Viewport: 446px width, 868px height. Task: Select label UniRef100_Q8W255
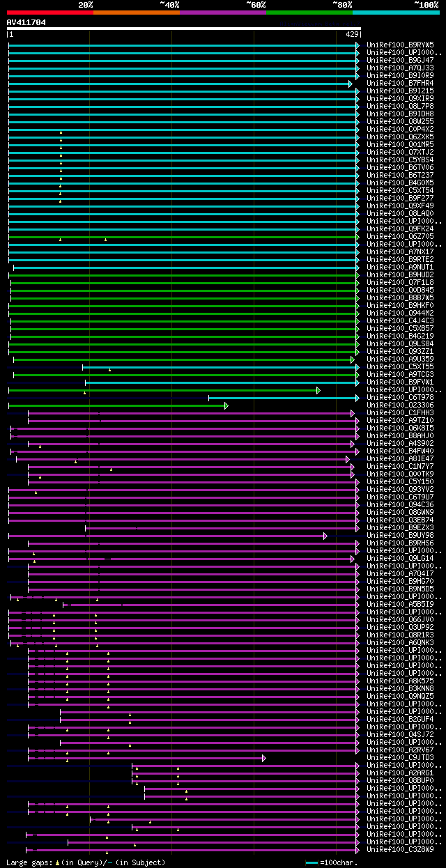click(x=400, y=122)
